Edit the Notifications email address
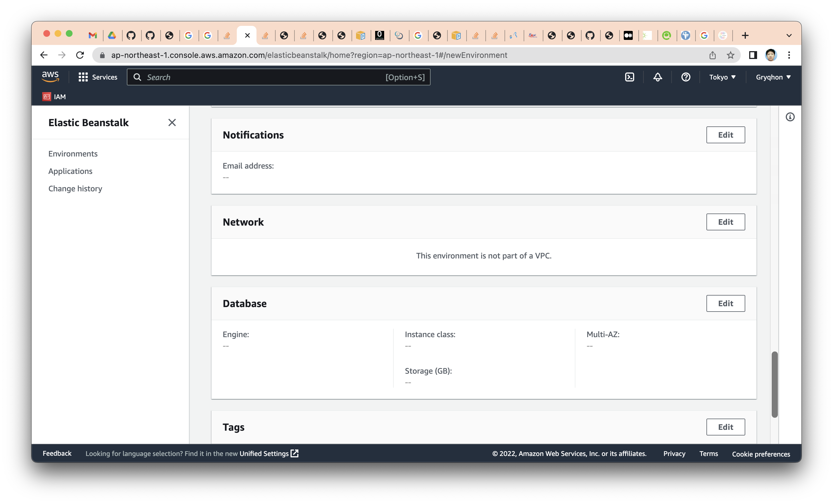 point(726,135)
